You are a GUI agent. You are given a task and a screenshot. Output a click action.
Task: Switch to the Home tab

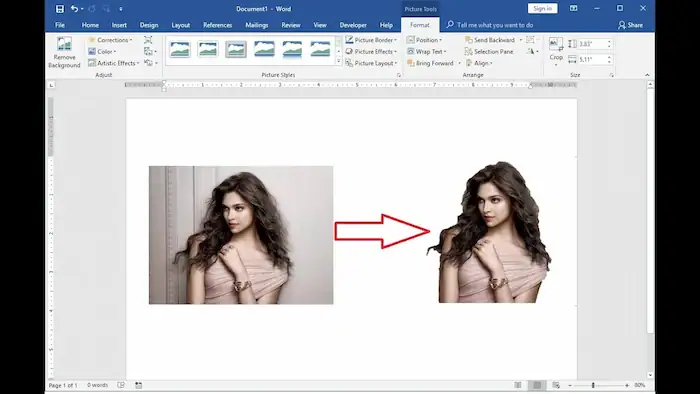point(90,25)
